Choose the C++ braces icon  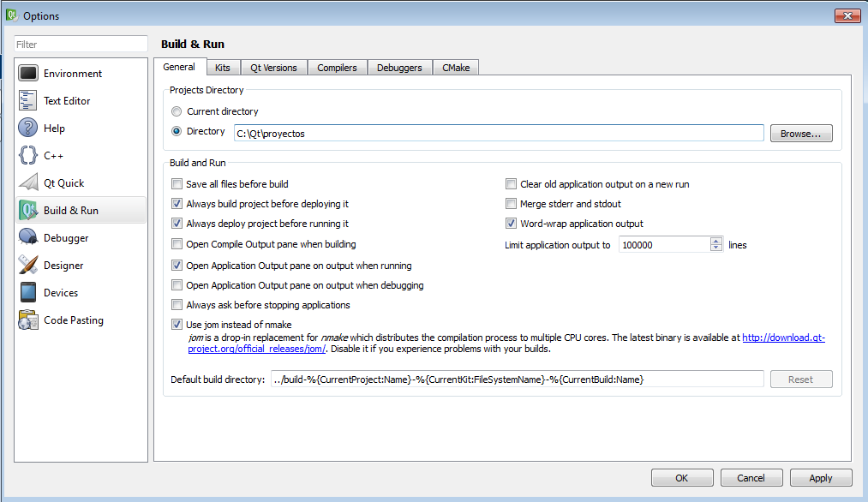point(28,156)
